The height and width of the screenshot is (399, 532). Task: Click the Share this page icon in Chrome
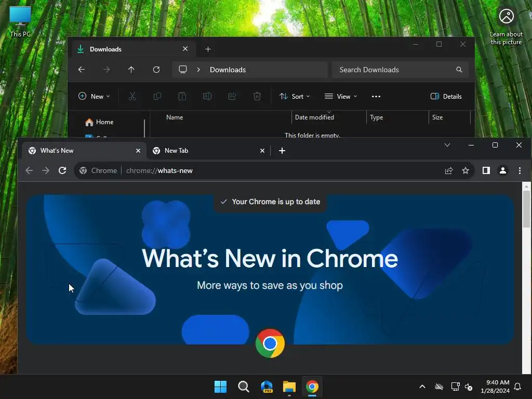[x=449, y=170]
